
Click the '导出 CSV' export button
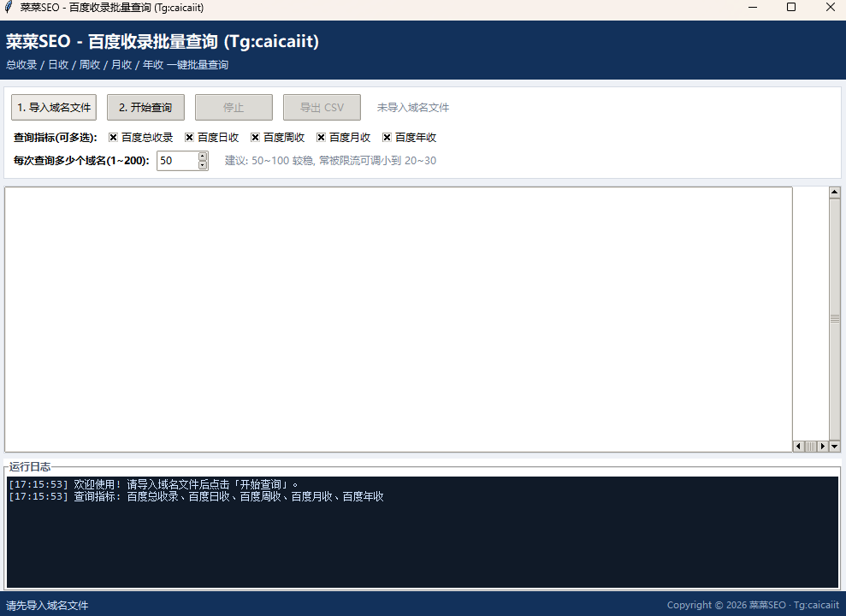pyautogui.click(x=322, y=107)
